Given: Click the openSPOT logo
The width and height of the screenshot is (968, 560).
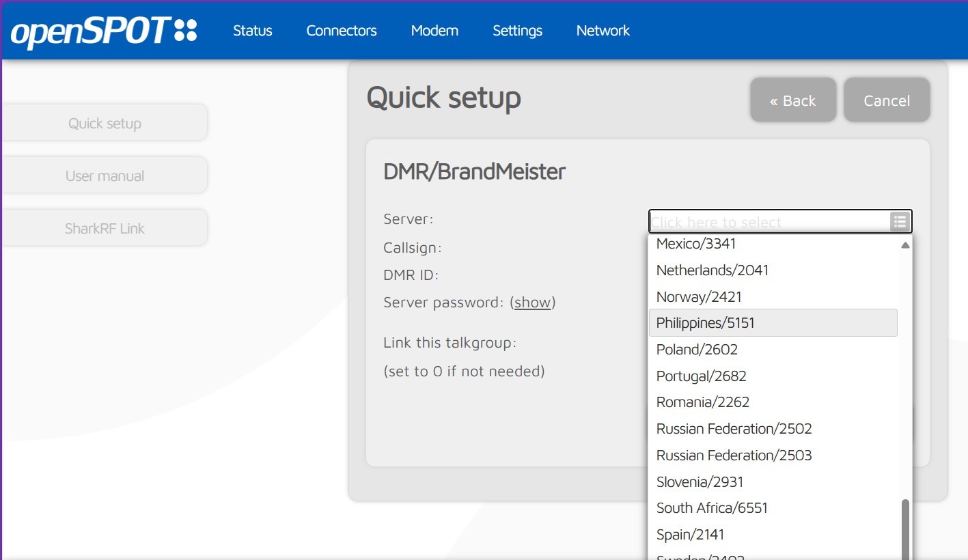Looking at the screenshot, I should (104, 31).
